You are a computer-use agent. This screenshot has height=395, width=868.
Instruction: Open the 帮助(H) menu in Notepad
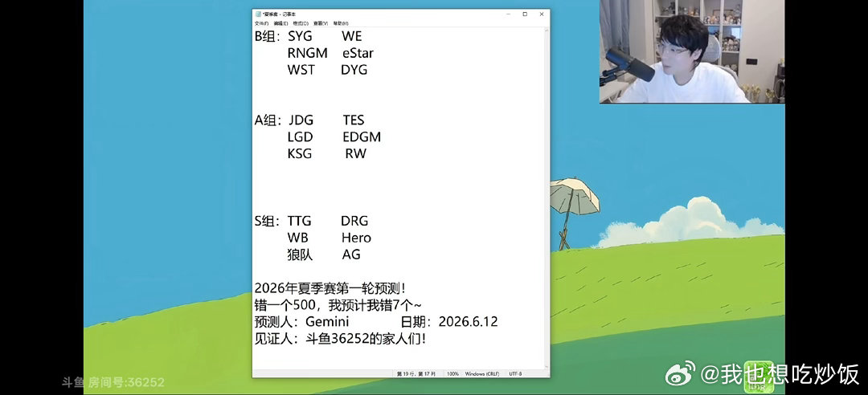(341, 23)
